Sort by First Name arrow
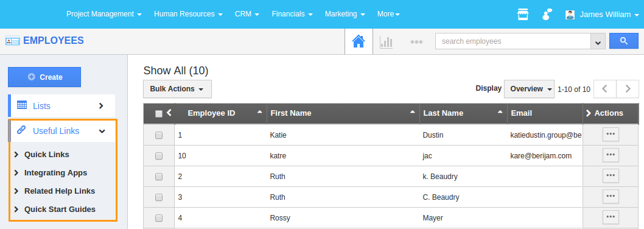Viewport: 644px width, 229px height. click(x=412, y=112)
